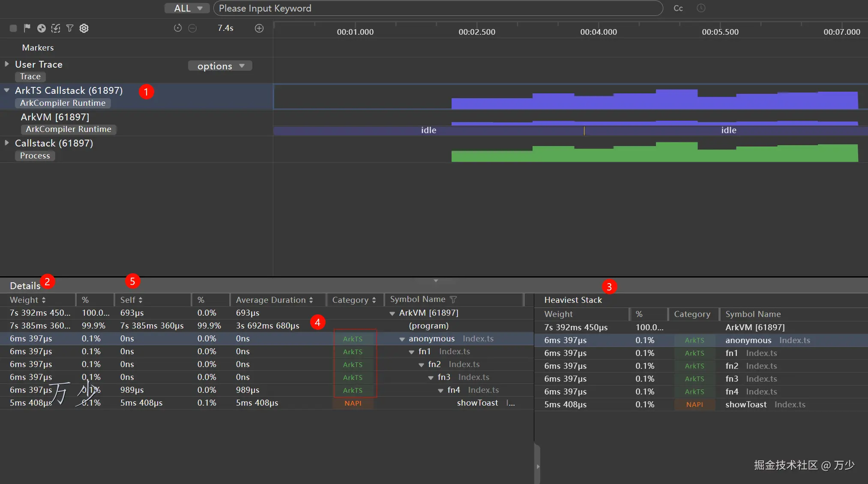This screenshot has height=484, width=868.
Task: Click the zoom in plus icon
Action: coord(259,28)
